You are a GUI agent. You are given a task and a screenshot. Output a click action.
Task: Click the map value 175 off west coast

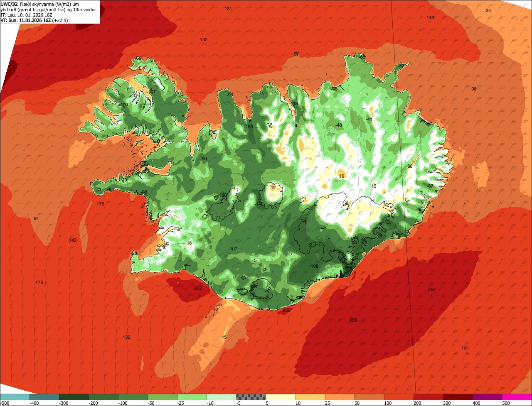coord(100,204)
